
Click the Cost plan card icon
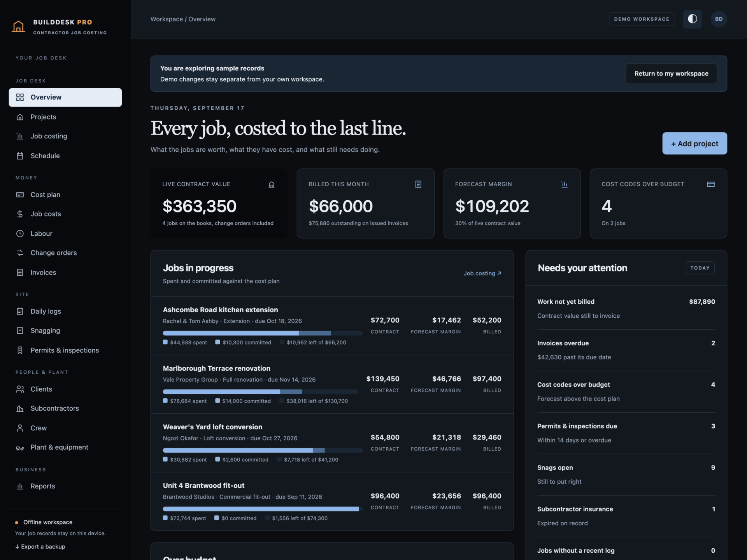[x=20, y=195]
